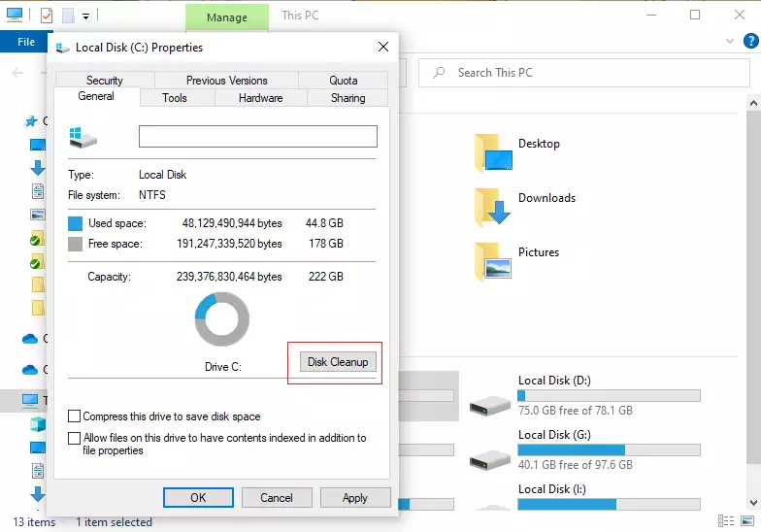Click the New folder toolbar icon
Viewport: 761px width, 532px height.
click(68, 16)
